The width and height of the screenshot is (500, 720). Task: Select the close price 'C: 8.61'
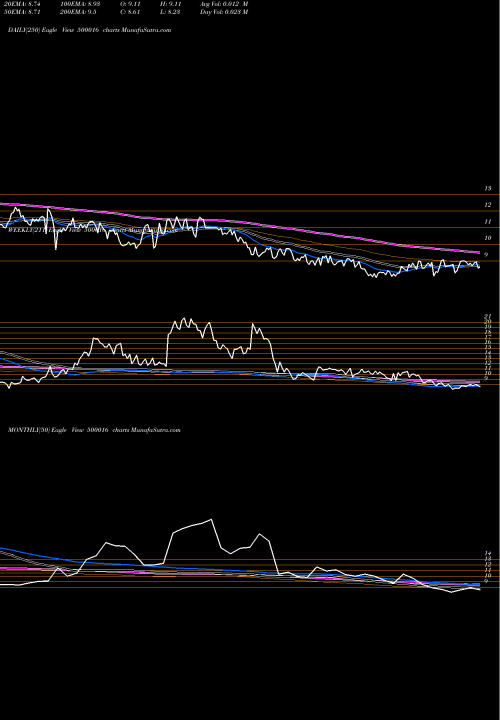point(130,12)
